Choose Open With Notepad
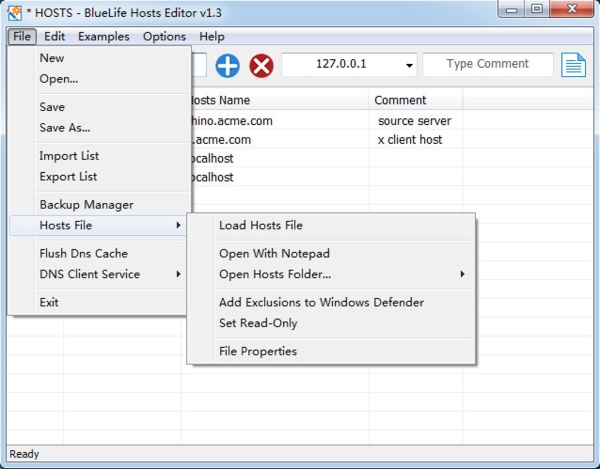 tap(331, 253)
